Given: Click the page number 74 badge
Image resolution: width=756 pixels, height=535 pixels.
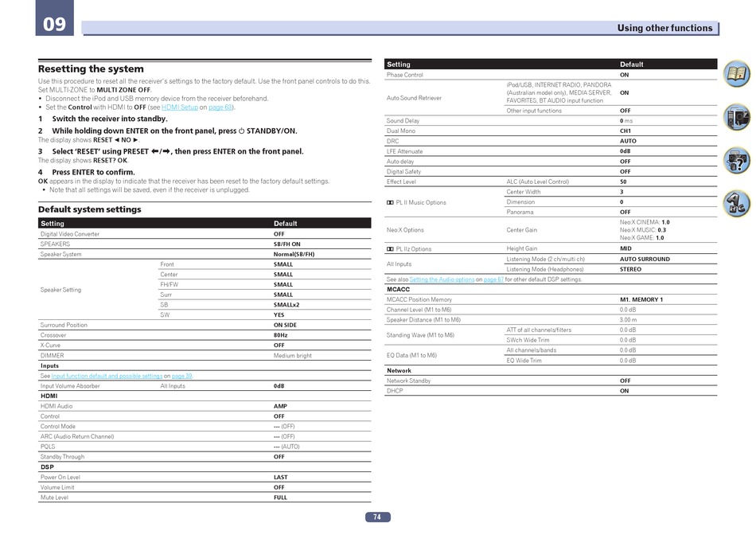Looking at the screenshot, I should (377, 517).
